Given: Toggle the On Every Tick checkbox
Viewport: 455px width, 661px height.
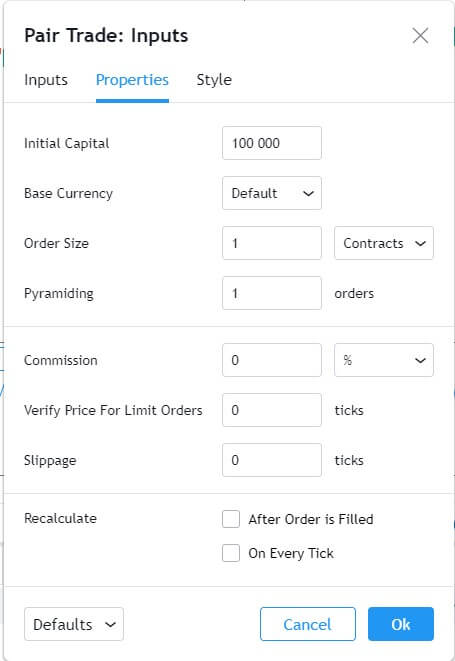Looking at the screenshot, I should coord(231,553).
